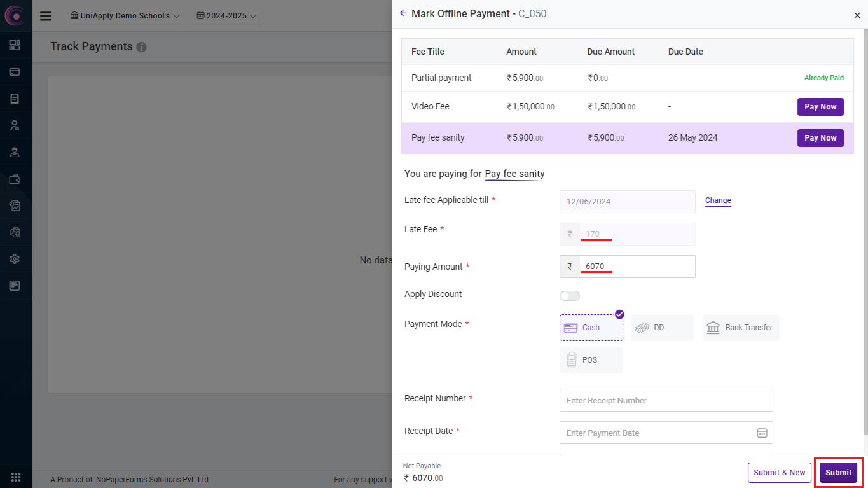868x488 pixels.
Task: Click the Submit & New button
Action: pyautogui.click(x=779, y=473)
